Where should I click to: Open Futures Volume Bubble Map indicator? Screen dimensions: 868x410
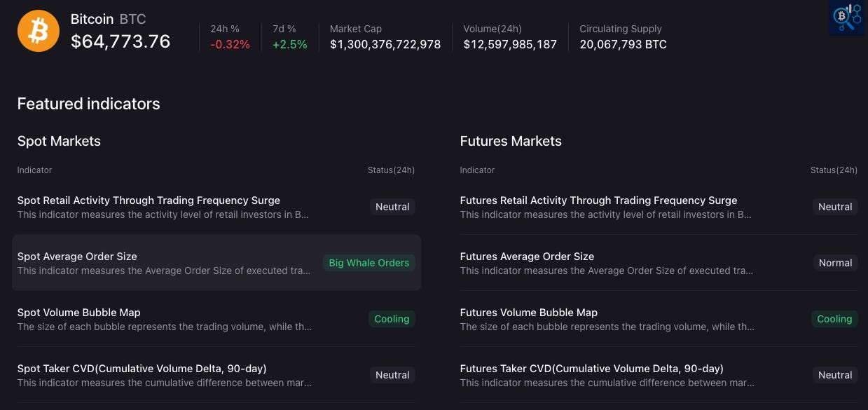(x=529, y=313)
